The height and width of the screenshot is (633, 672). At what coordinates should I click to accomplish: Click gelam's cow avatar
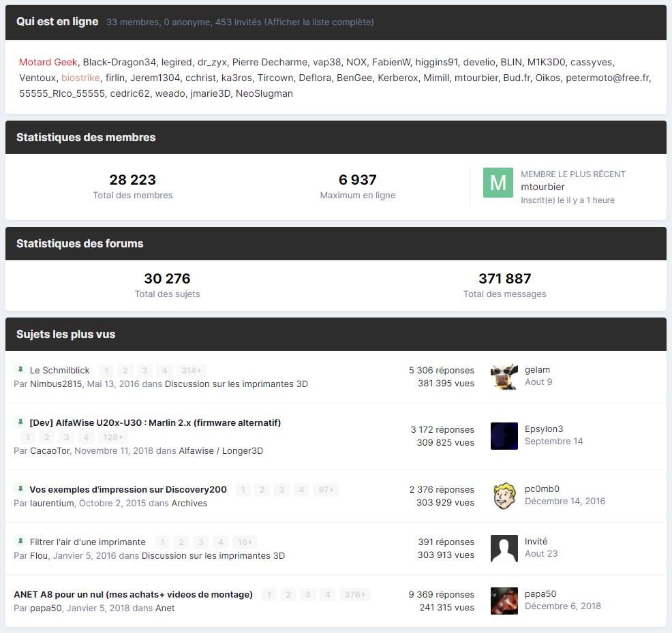point(504,377)
